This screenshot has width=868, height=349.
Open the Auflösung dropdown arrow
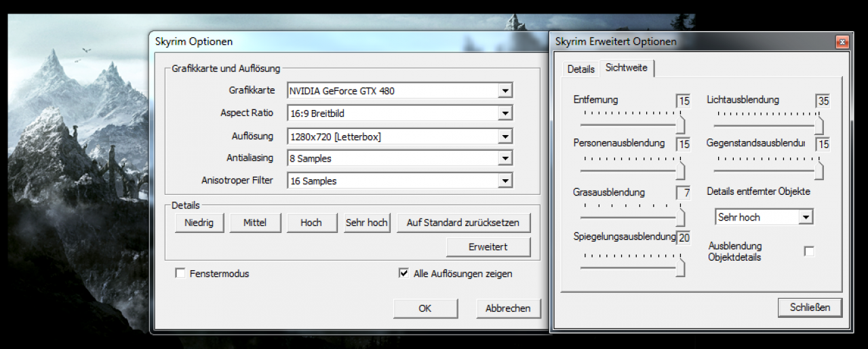pos(505,136)
